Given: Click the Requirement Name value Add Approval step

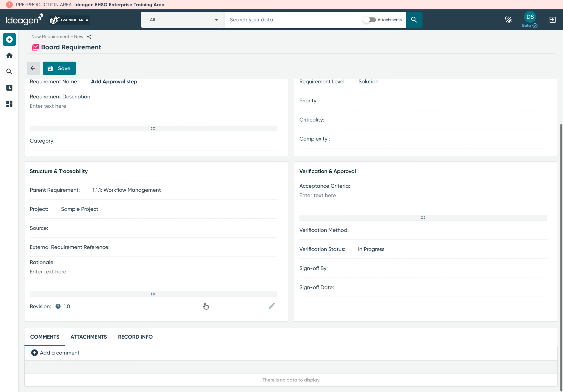Looking at the screenshot, I should click(x=114, y=82).
